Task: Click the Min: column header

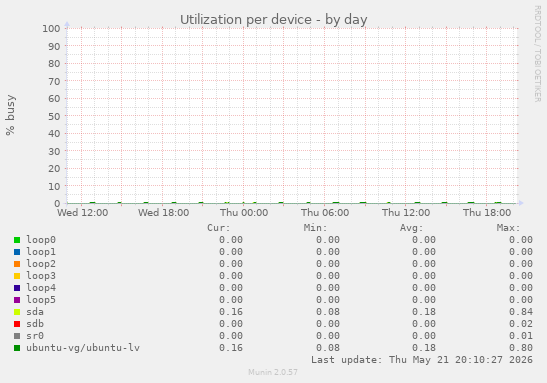Action: (315, 228)
